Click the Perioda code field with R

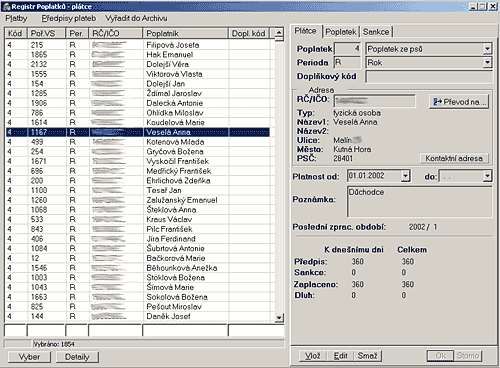click(347, 63)
